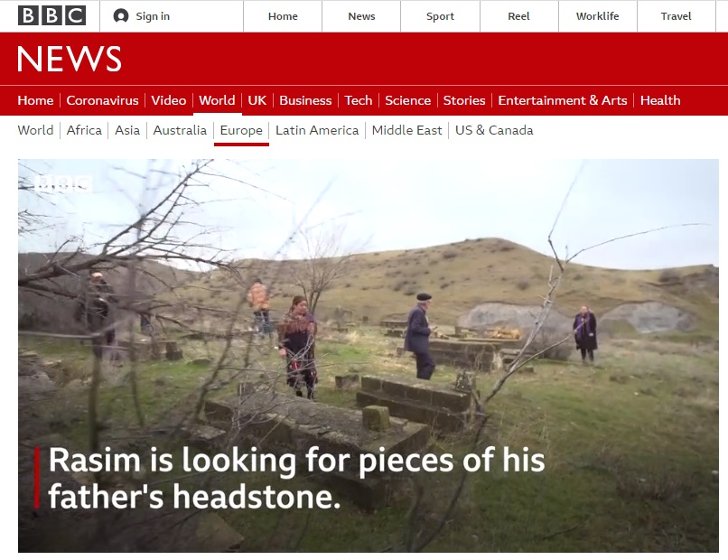Click the BBC logo

(x=52, y=15)
